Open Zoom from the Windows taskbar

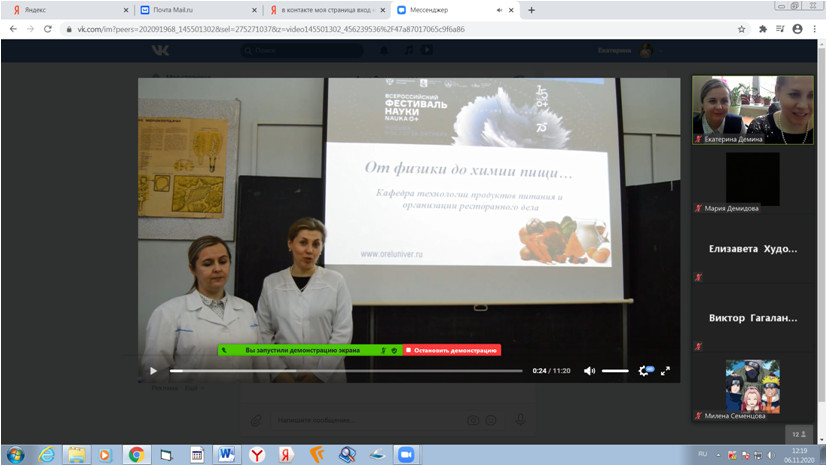pyautogui.click(x=406, y=454)
